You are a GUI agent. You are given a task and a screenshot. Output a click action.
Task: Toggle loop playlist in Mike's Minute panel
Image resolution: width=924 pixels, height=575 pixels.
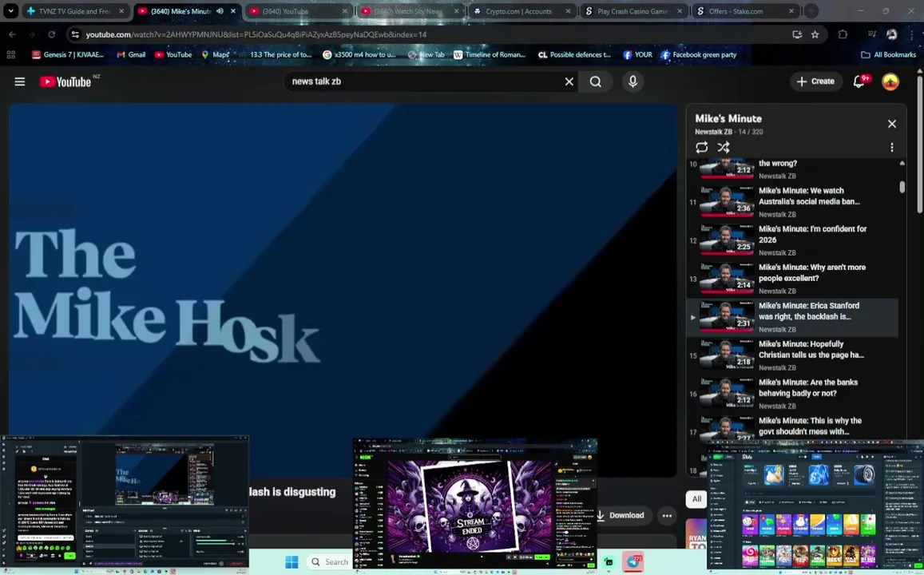click(701, 147)
